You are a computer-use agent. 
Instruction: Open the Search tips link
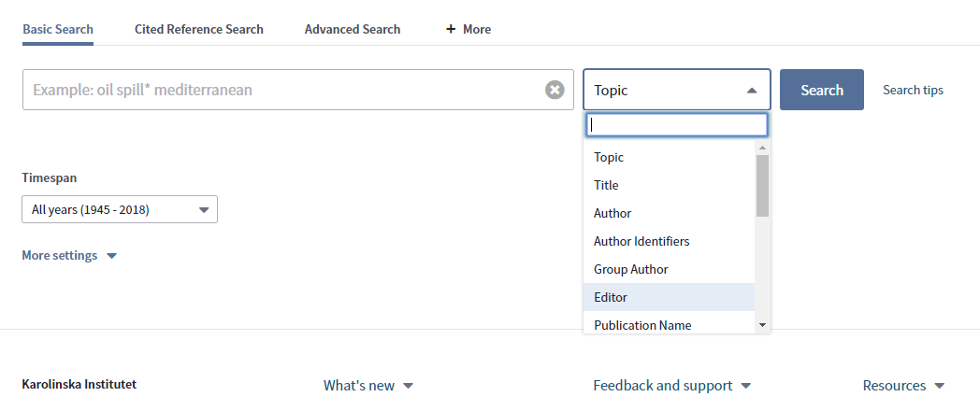[913, 90]
